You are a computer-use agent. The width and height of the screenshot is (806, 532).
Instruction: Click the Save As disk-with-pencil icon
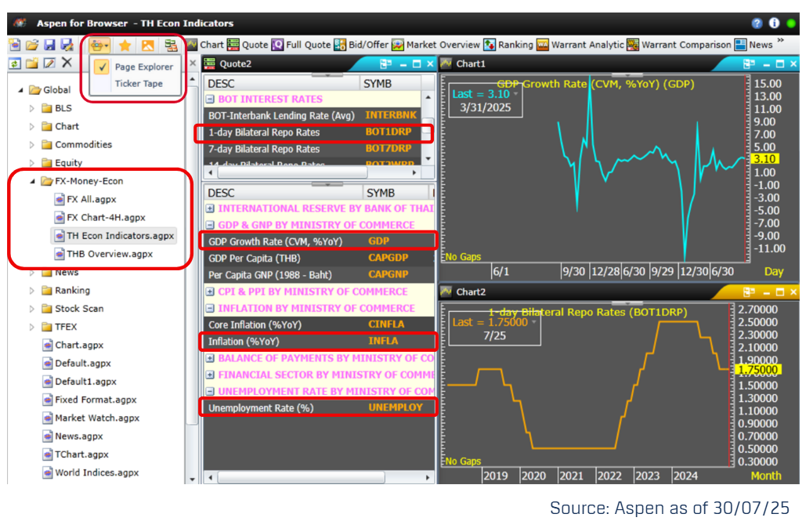(x=67, y=45)
